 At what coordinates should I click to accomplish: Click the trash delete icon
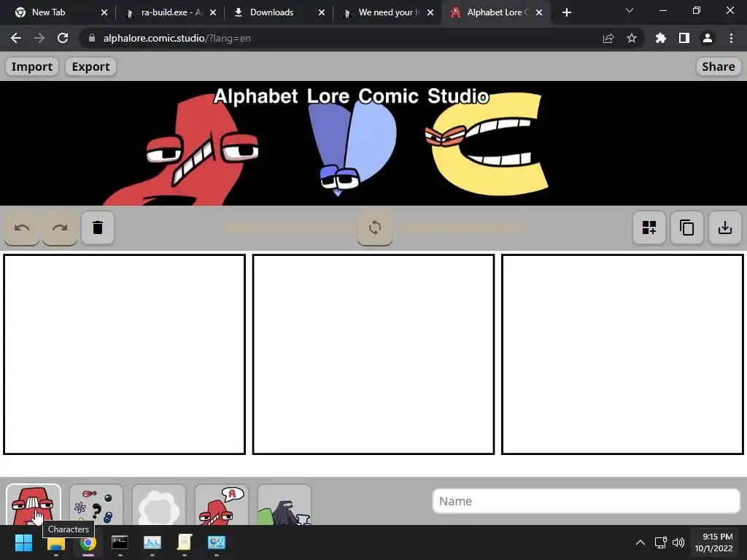point(98,227)
